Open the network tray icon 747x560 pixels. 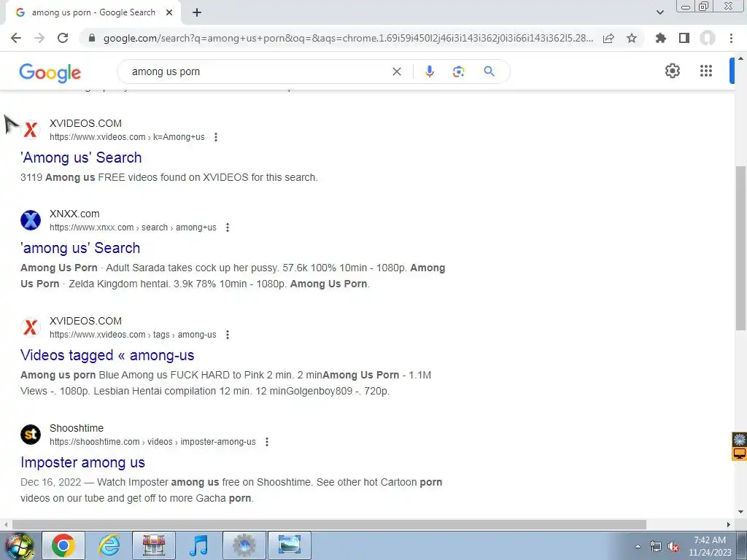click(656, 546)
